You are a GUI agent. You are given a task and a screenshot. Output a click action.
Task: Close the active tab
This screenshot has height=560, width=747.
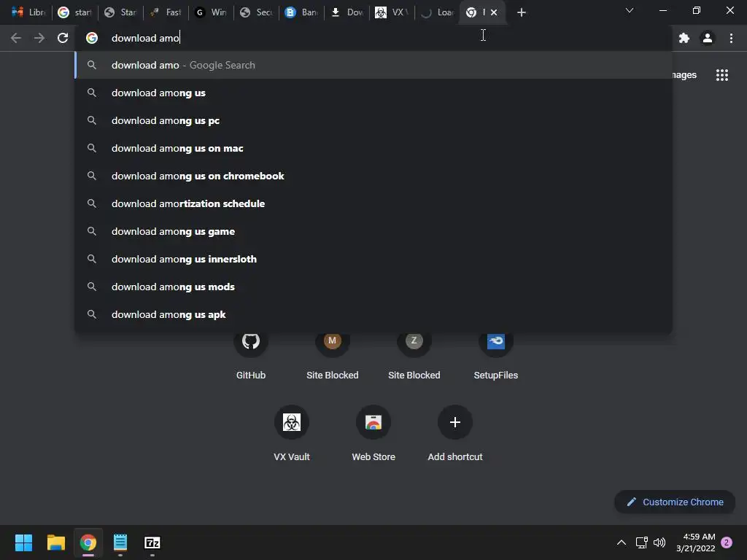pos(494,12)
